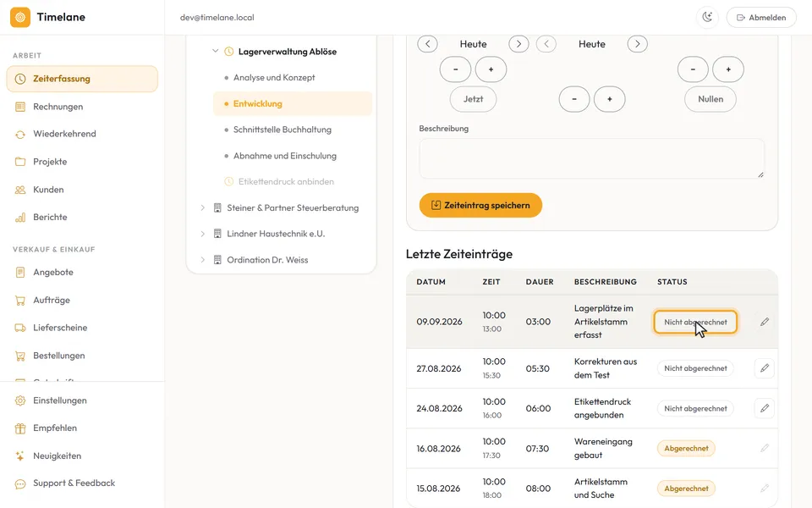Select the Entwicklung task

click(293, 103)
